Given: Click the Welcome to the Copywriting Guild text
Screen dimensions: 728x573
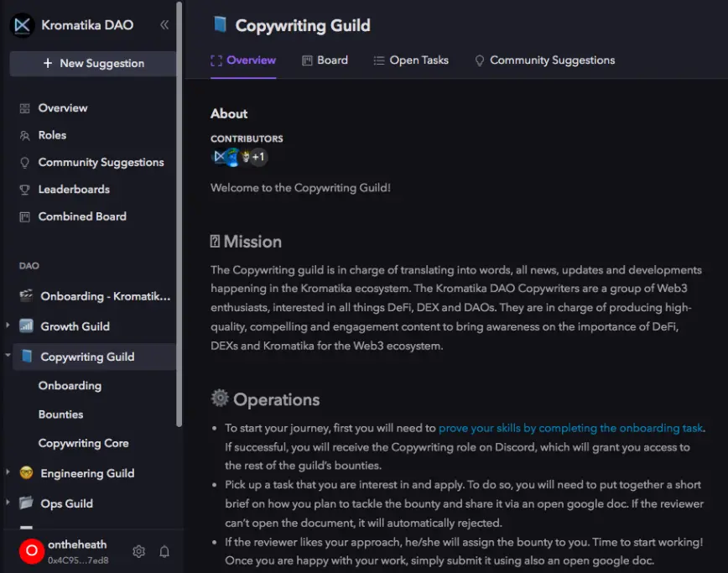Looking at the screenshot, I should (300, 188).
